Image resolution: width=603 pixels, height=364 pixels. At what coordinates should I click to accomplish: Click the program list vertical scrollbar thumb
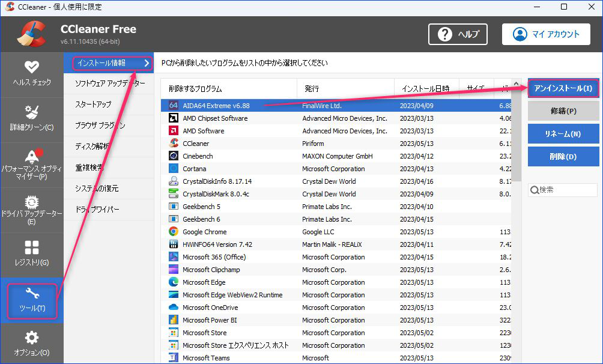coord(516,135)
